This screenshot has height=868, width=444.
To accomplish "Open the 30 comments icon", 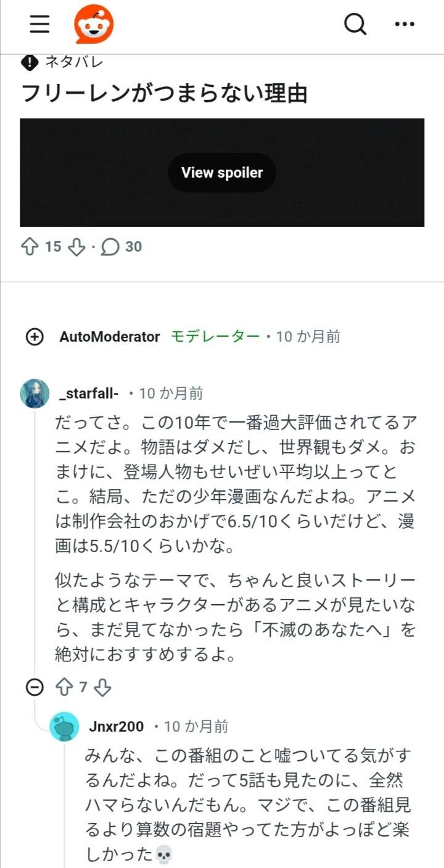I will (x=110, y=247).
